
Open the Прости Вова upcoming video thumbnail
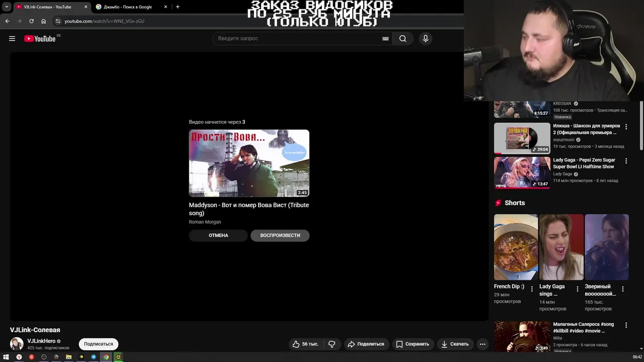coord(249,163)
